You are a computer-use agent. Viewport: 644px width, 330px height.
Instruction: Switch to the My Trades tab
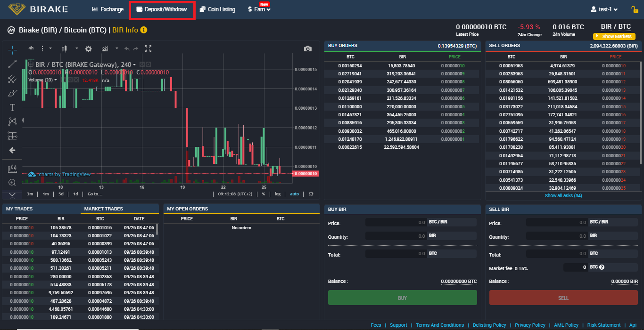(x=19, y=209)
